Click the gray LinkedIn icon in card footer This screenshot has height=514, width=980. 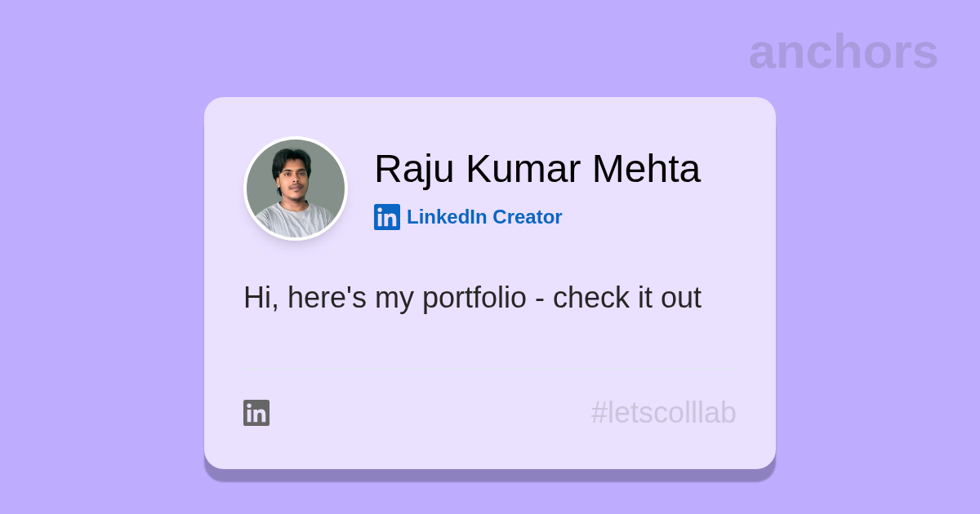[256, 413]
